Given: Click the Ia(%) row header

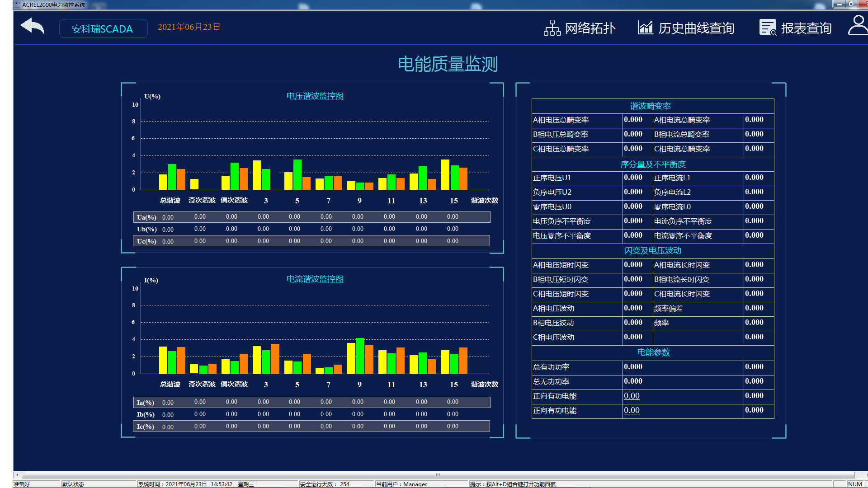Looking at the screenshot, I should coord(145,403).
